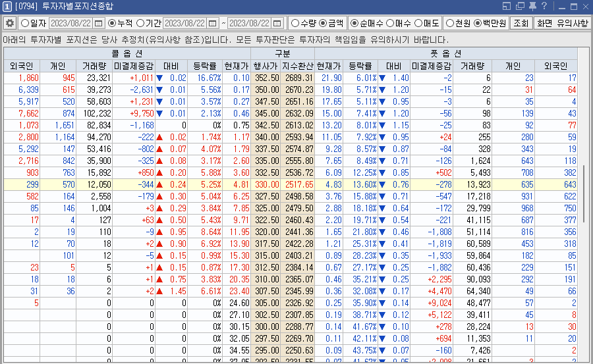Click the duplicate window icon in the title bar

(x=520, y=6)
